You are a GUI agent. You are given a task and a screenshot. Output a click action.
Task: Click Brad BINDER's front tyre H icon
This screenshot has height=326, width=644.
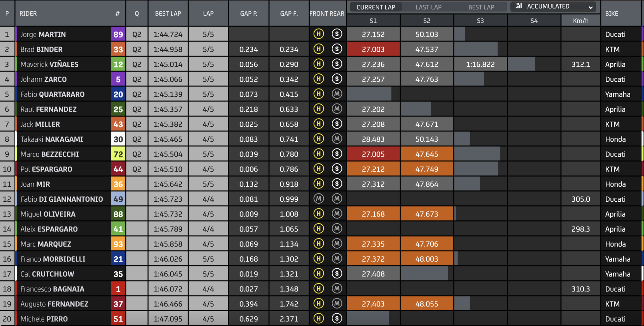[319, 49]
